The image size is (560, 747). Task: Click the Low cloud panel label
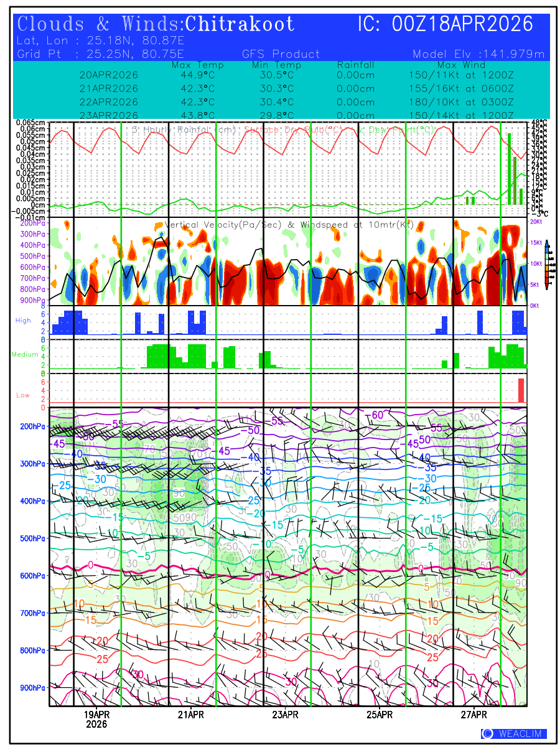pos(23,395)
